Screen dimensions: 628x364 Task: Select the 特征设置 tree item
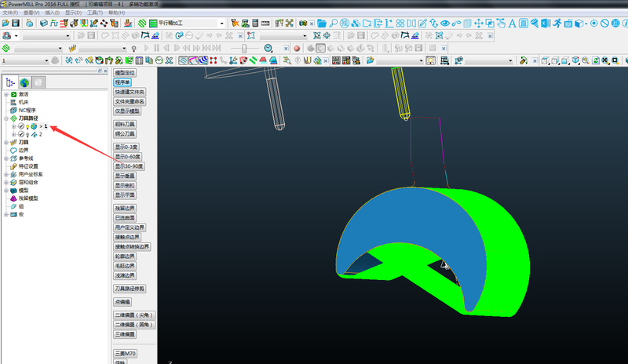coord(28,166)
